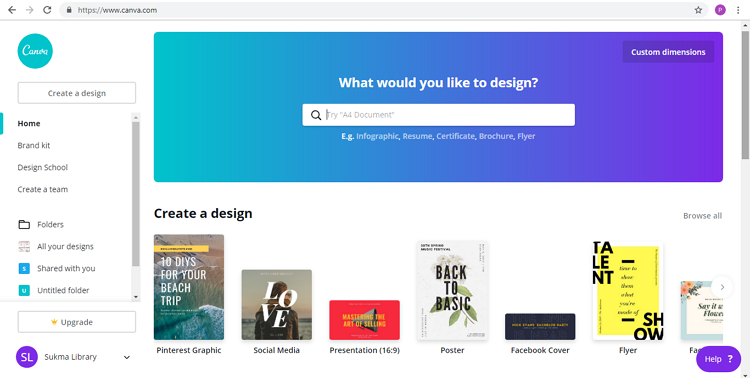Open Shared with you

pyautogui.click(x=66, y=268)
